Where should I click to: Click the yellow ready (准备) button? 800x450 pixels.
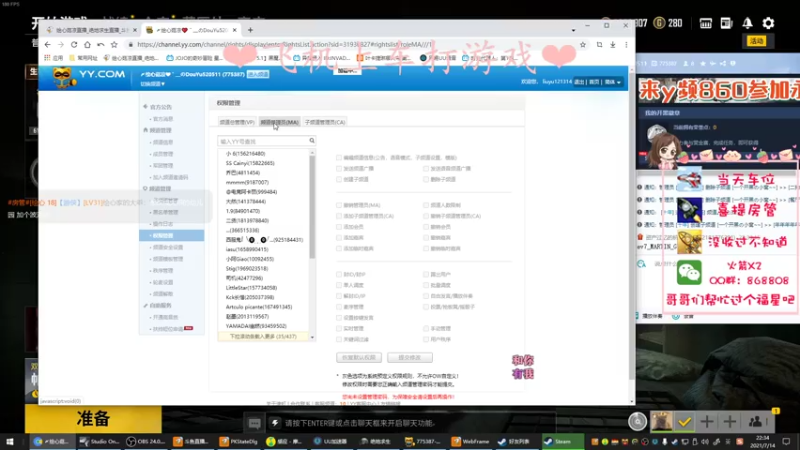pyautogui.click(x=93, y=419)
